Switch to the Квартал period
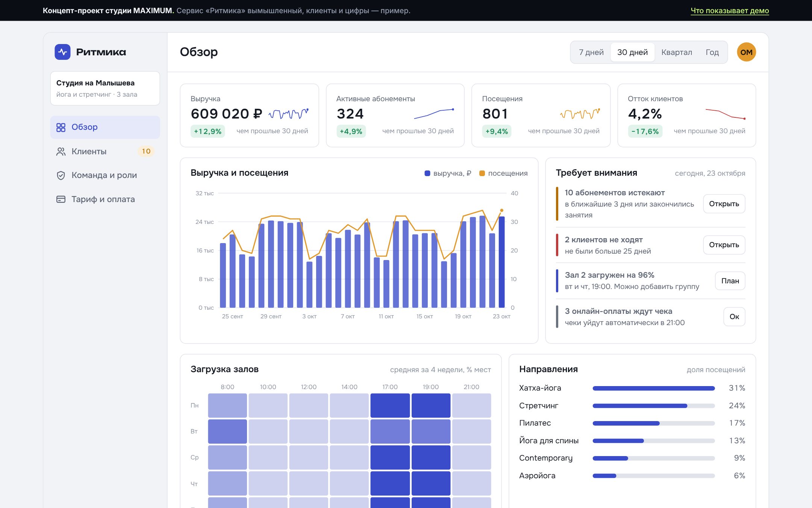Screen dimensions: 812x508 [x=676, y=52]
